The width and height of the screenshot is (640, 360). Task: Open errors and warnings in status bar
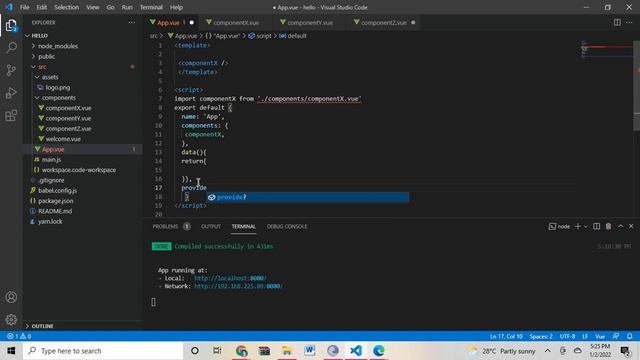coord(19,336)
